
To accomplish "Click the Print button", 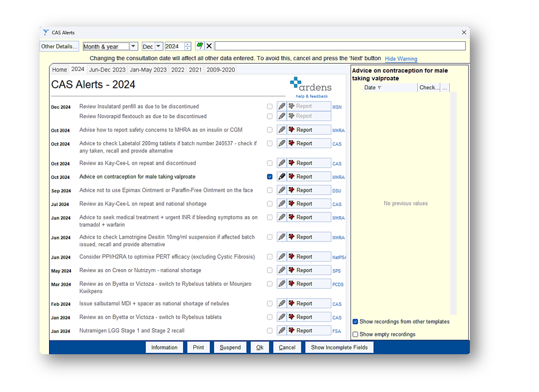I will coord(199,347).
